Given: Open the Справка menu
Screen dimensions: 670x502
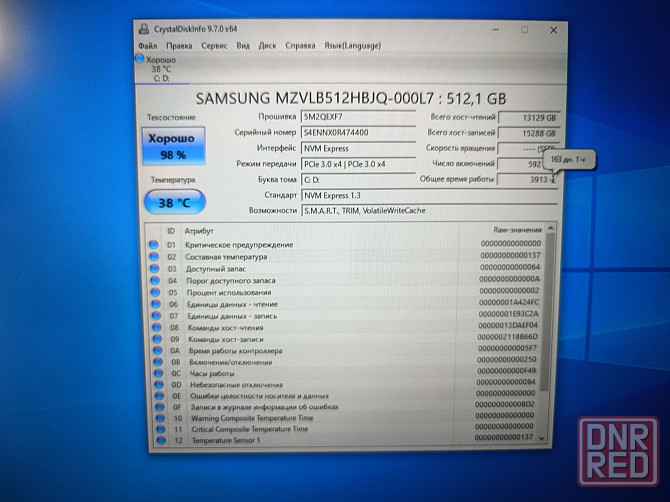Looking at the screenshot, I should 300,45.
